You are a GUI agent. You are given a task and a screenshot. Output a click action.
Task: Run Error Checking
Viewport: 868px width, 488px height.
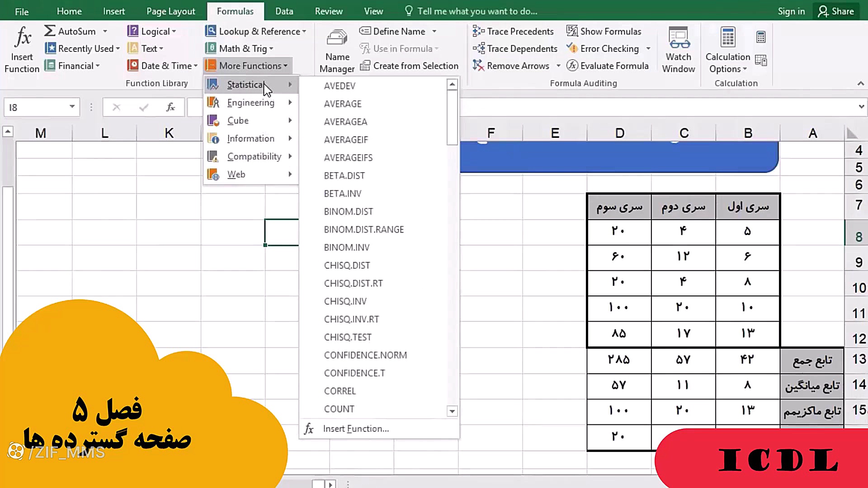click(603, 48)
